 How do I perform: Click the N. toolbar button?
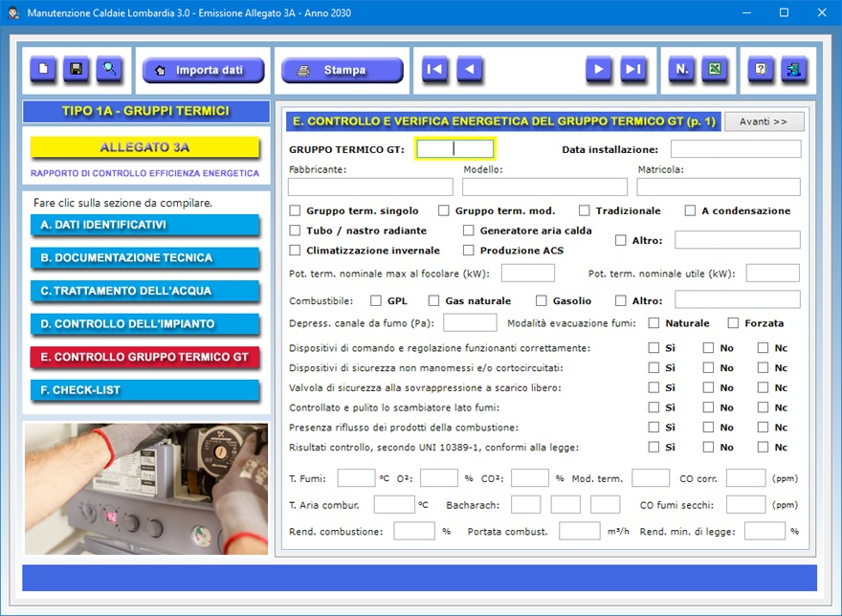coord(681,69)
